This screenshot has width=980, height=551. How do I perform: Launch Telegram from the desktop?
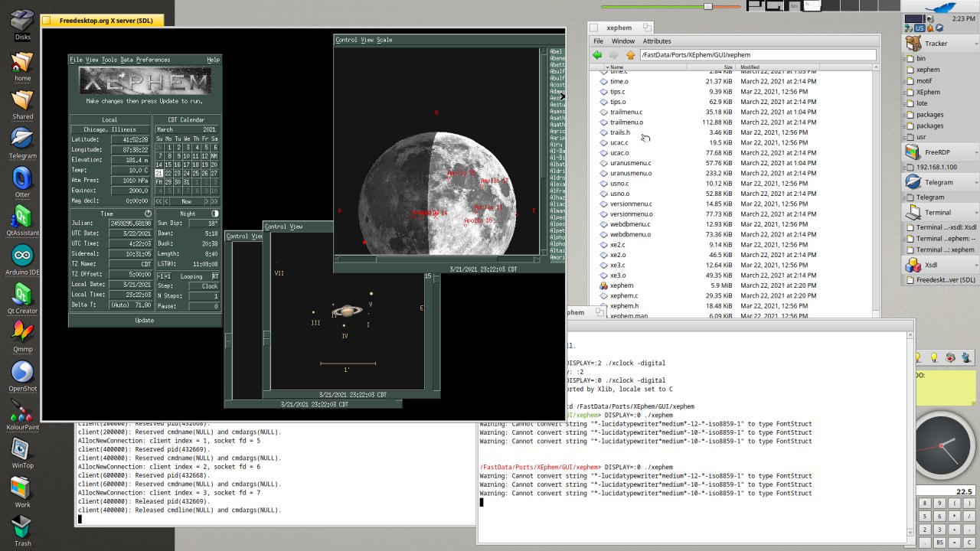point(22,142)
